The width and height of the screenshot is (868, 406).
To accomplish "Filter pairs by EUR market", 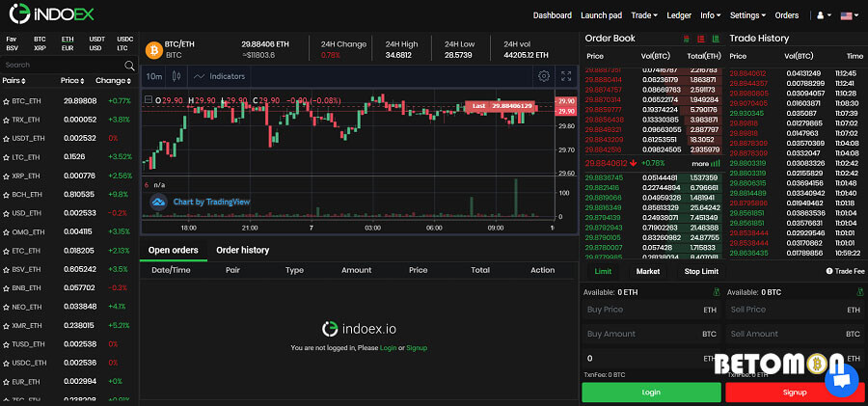I will coord(68,48).
